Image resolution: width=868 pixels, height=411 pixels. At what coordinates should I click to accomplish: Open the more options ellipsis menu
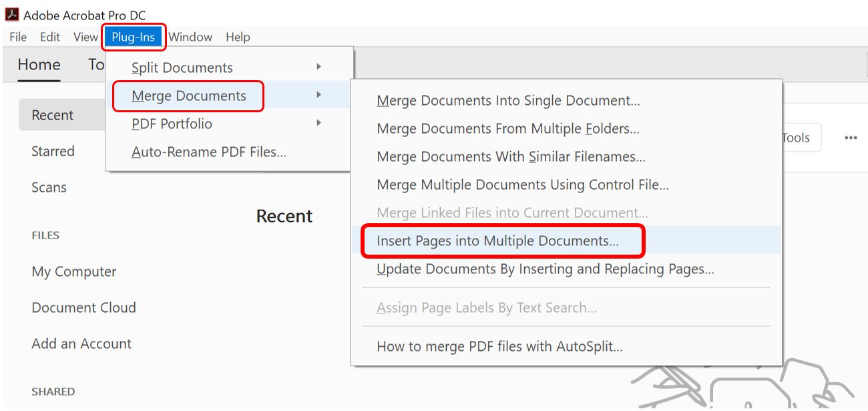click(851, 138)
